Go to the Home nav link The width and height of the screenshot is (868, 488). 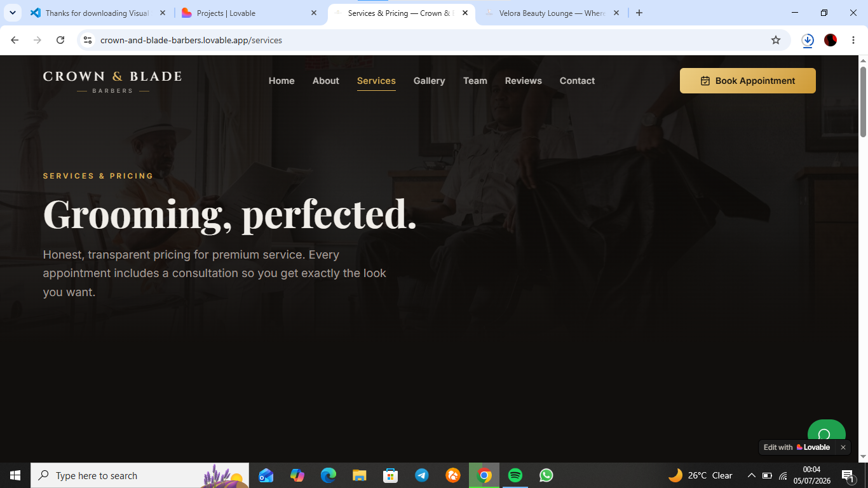tap(281, 81)
